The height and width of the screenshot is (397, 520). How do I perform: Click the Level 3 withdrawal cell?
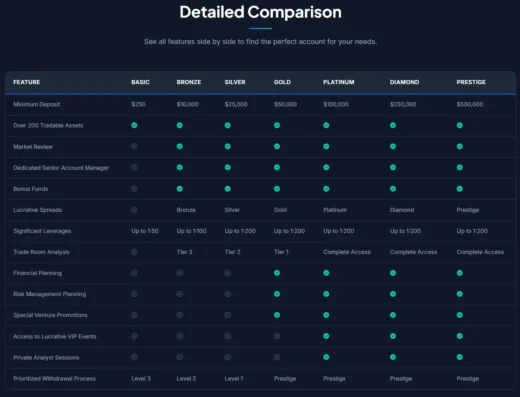[141, 379]
